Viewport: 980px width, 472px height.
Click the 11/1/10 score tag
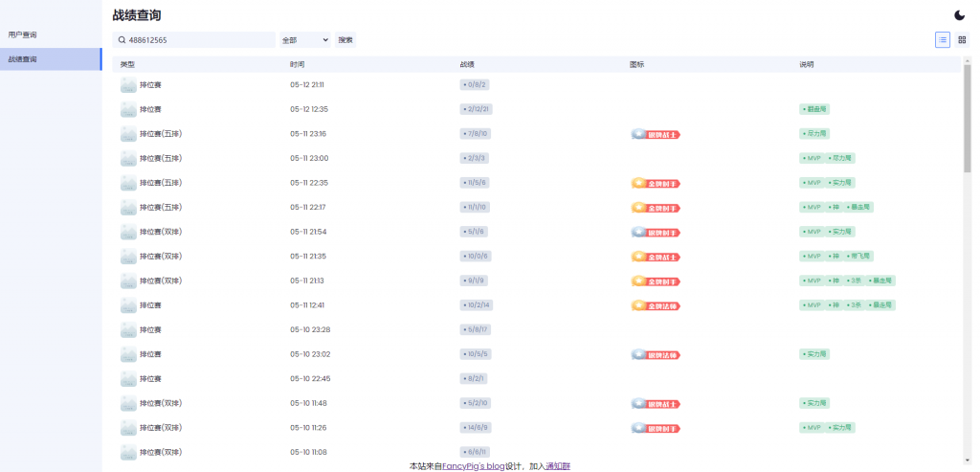(x=475, y=208)
